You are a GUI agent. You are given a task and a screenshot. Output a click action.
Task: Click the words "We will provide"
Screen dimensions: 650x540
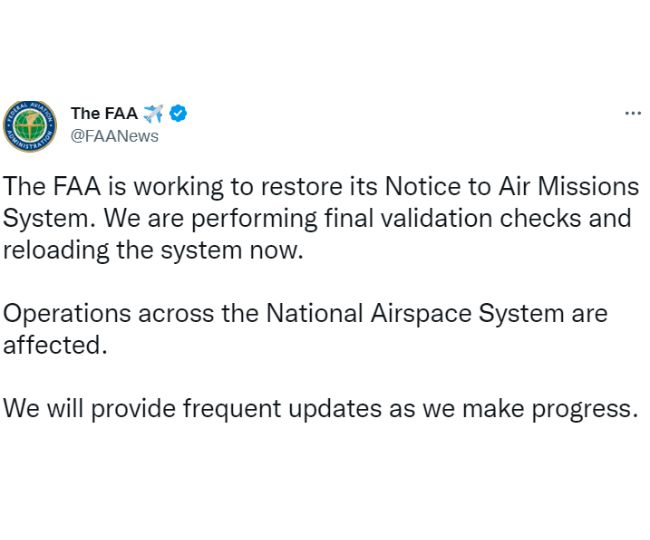pos(90,409)
